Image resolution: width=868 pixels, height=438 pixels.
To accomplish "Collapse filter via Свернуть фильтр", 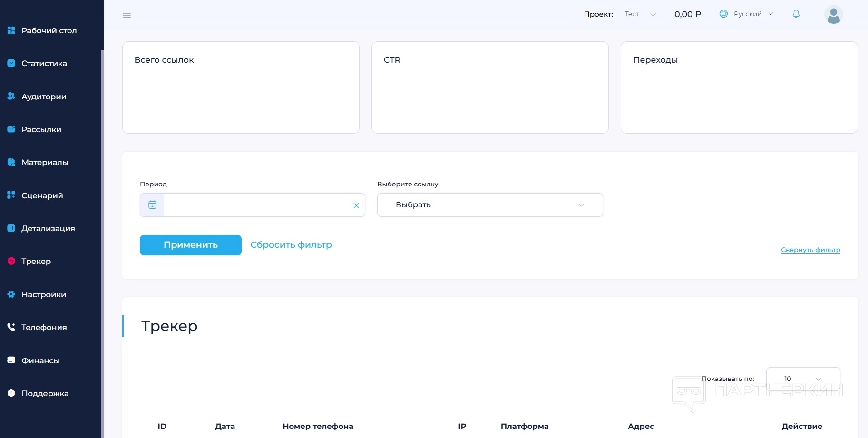I will 810,250.
